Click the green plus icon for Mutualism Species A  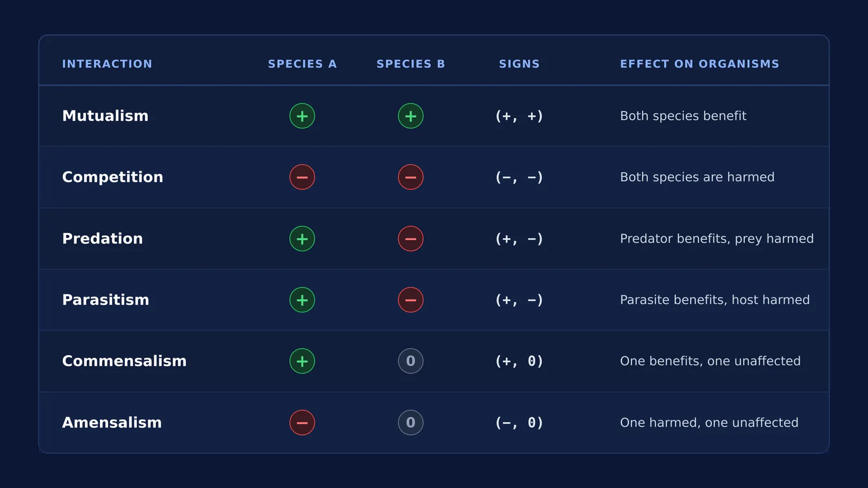[x=302, y=116]
